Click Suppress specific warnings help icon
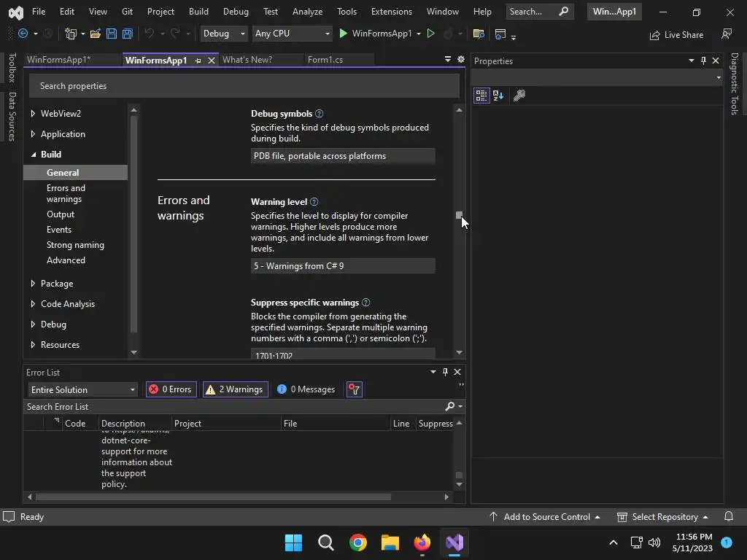 [x=366, y=303]
